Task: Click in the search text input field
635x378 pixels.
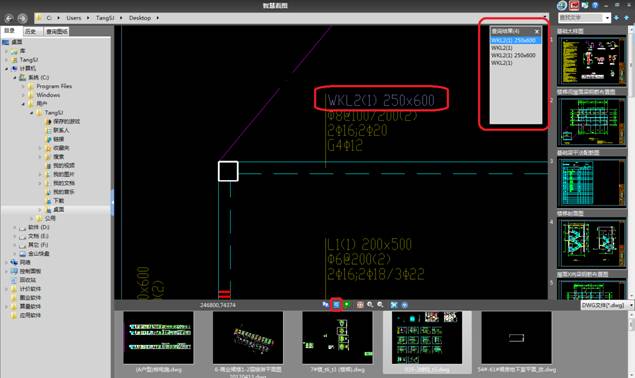Action: coord(581,18)
